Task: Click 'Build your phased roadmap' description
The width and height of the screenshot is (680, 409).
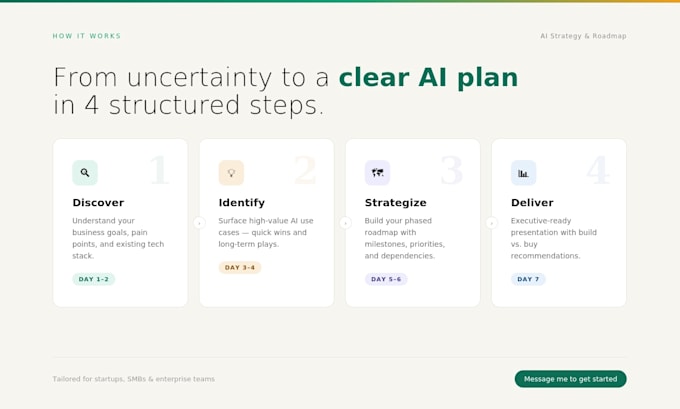Action: pyautogui.click(x=405, y=238)
